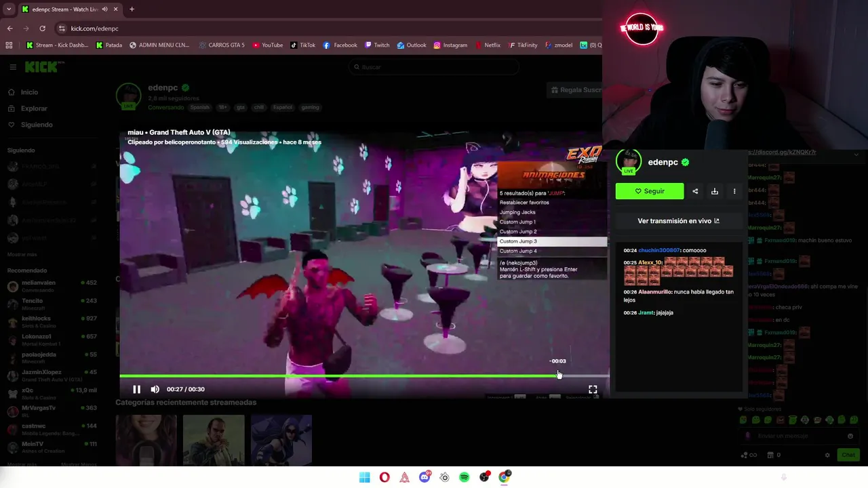Viewport: 868px width, 488px height.
Task: Open the discord.gg link in chat header
Action: coord(782,152)
